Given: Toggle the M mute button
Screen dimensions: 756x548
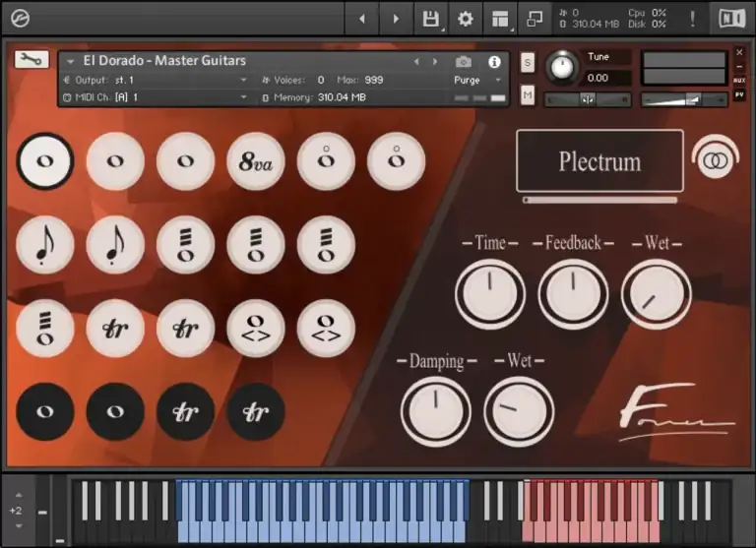Looking at the screenshot, I should pyautogui.click(x=528, y=95).
